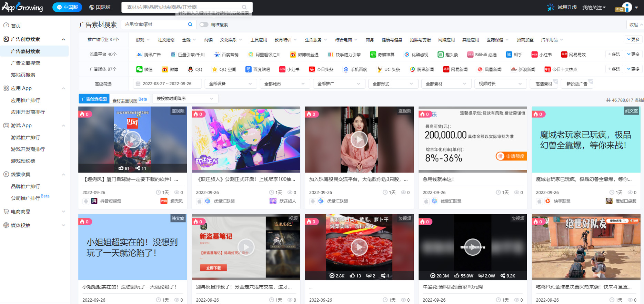
Task: Click the 国际版 version button
Action: 100,7
